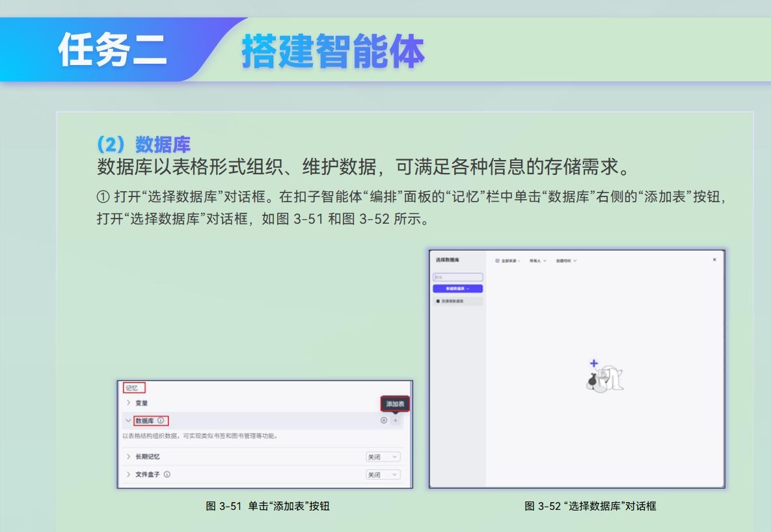The image size is (771, 532).
Task: Expand the 长期记忆 section
Action: coord(128,457)
